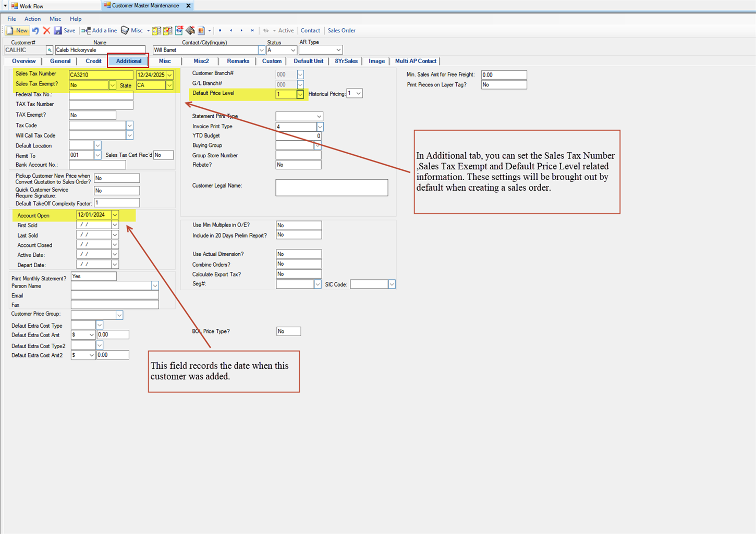
Task: Open the State dropdown showing CA
Action: click(x=169, y=85)
